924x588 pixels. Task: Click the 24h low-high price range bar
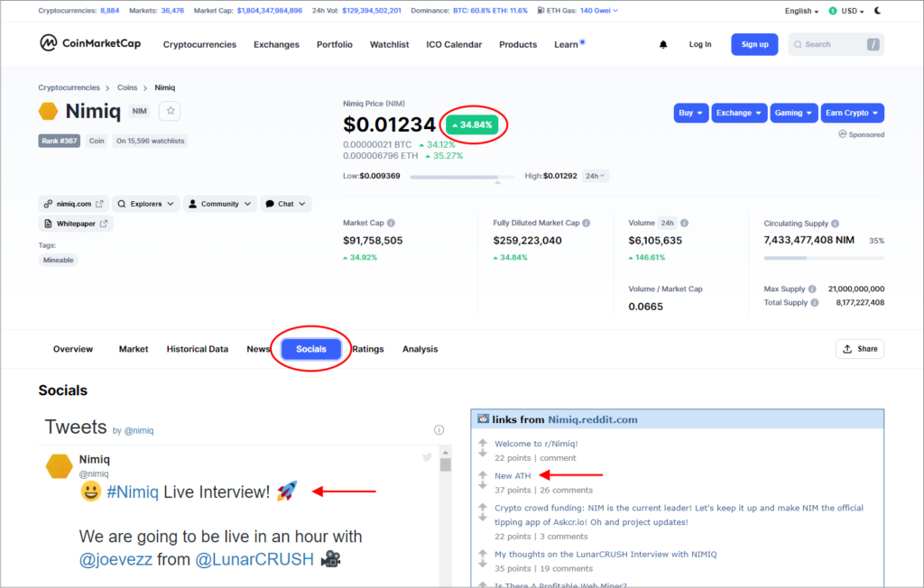(x=462, y=176)
